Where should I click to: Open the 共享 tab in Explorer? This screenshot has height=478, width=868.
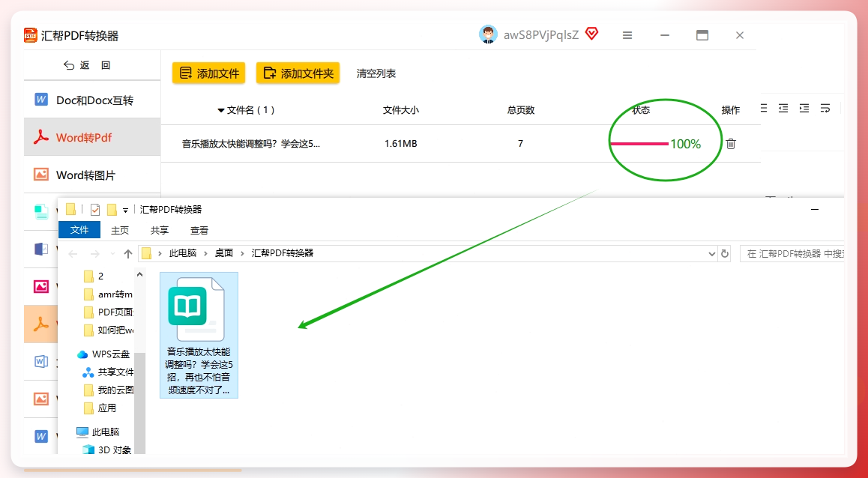click(x=160, y=230)
